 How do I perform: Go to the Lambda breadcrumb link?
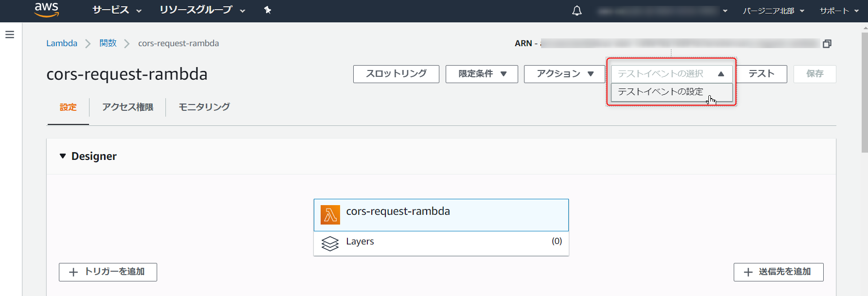62,43
